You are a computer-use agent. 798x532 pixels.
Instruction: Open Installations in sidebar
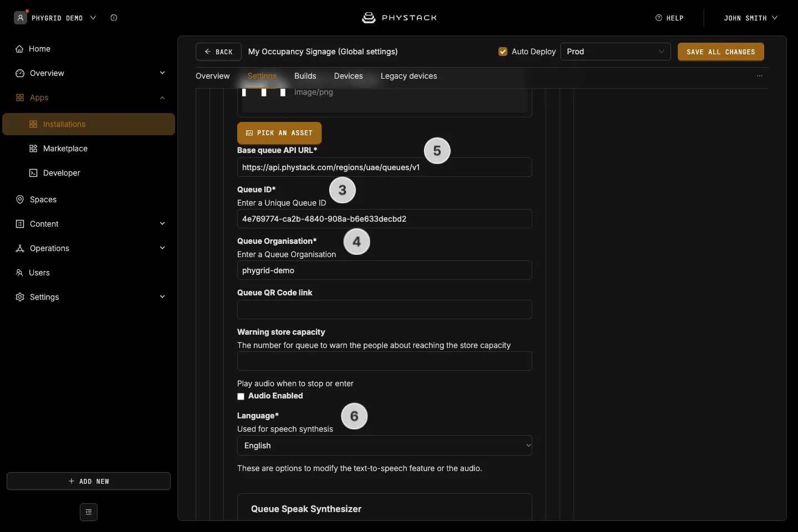click(89, 124)
